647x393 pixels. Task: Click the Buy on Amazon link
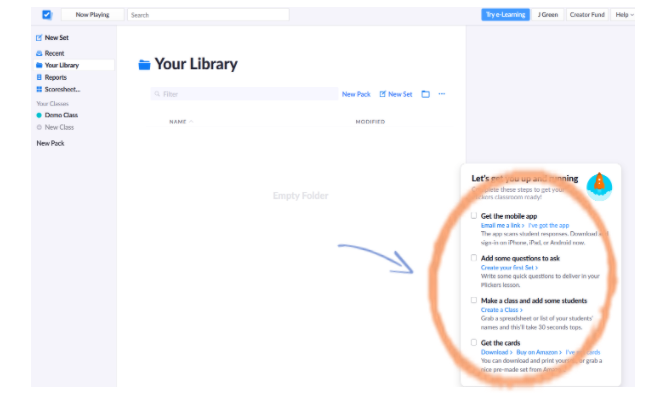[539, 352]
